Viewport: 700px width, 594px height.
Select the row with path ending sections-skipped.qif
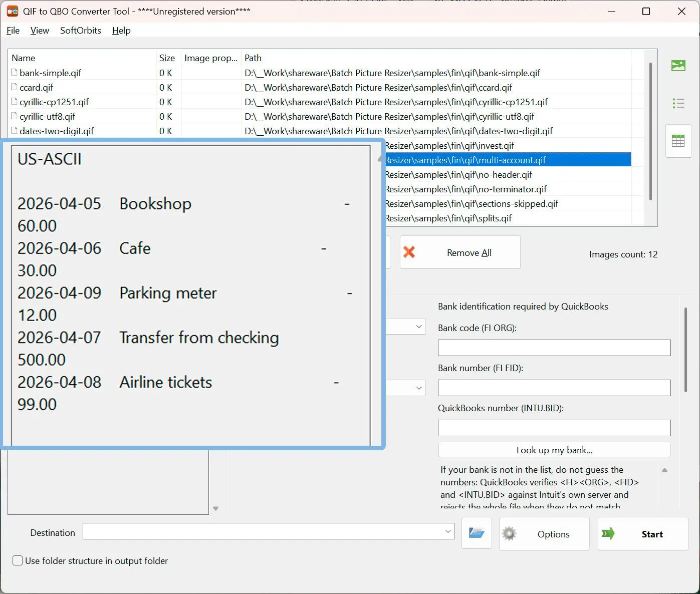508,204
